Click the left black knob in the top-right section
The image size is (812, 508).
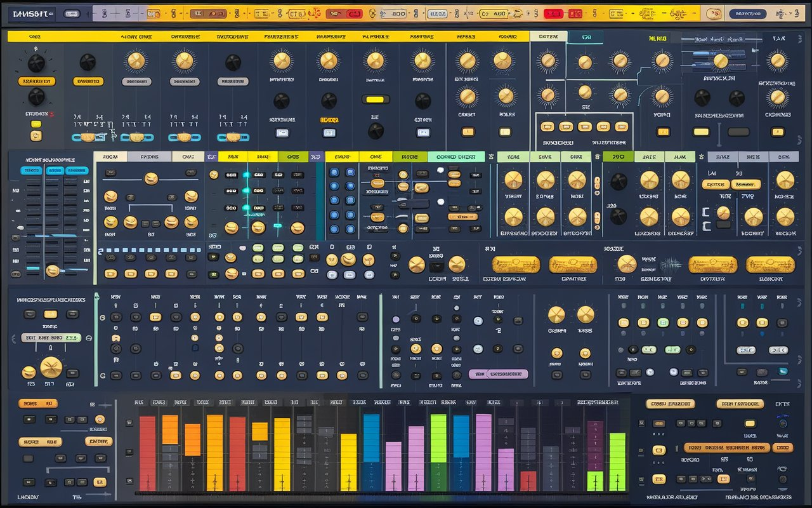702,98
